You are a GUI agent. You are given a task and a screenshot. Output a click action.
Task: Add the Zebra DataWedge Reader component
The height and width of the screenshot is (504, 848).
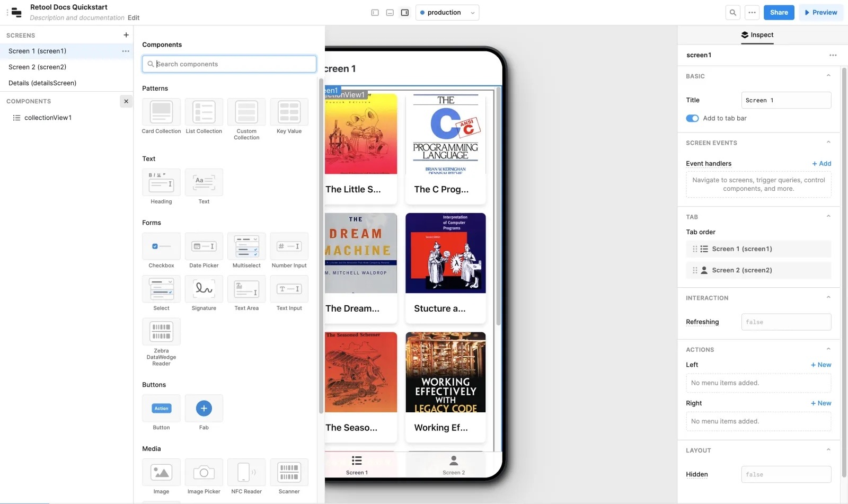(x=161, y=332)
